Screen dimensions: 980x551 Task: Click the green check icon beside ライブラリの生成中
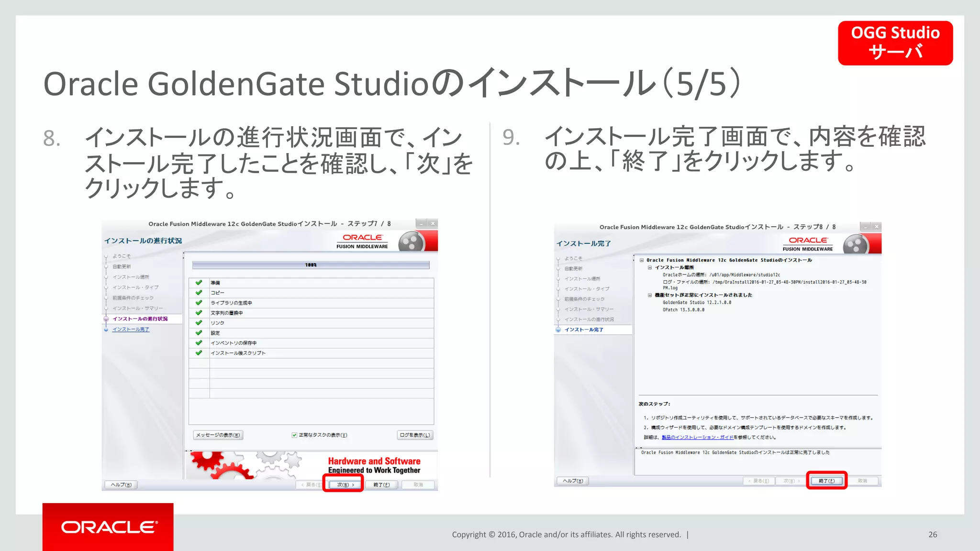[199, 303]
